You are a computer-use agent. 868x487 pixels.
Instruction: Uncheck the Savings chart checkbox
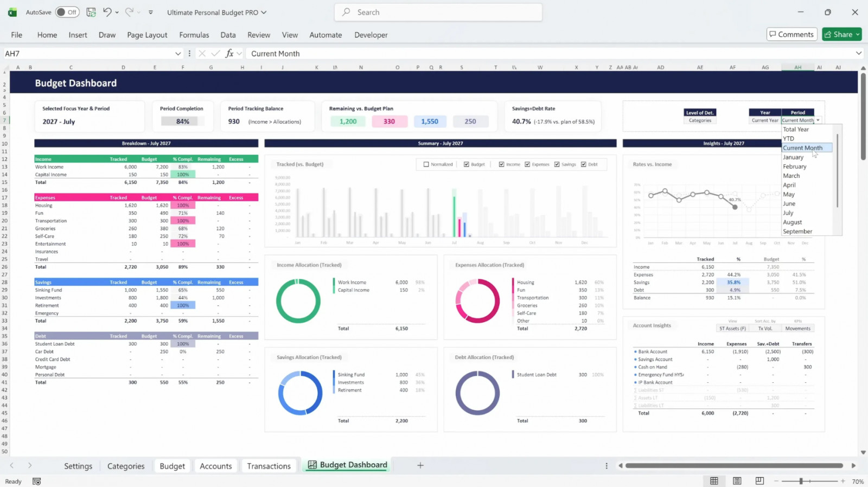(x=557, y=164)
